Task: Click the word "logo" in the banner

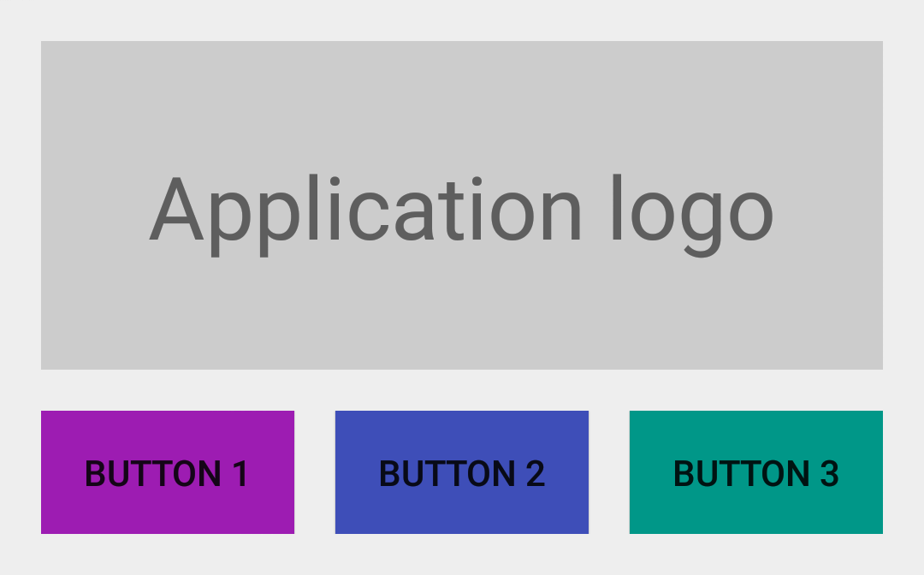Action: click(692, 216)
